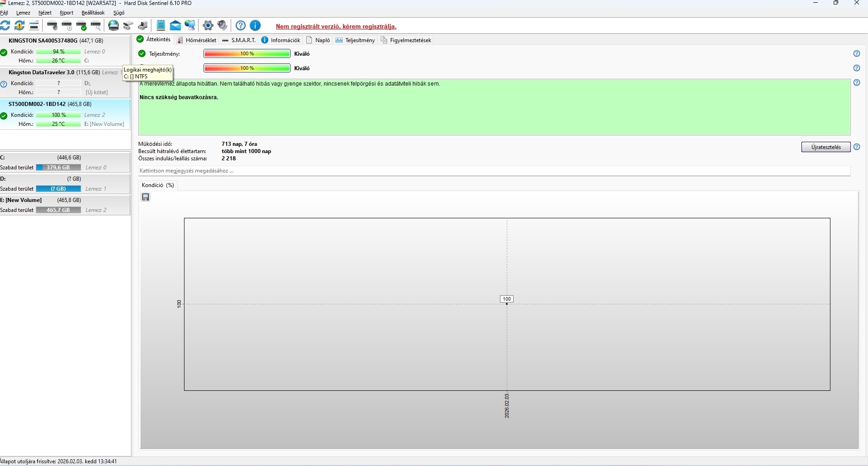Open the S.M.A.R.T. tab

[239, 40]
